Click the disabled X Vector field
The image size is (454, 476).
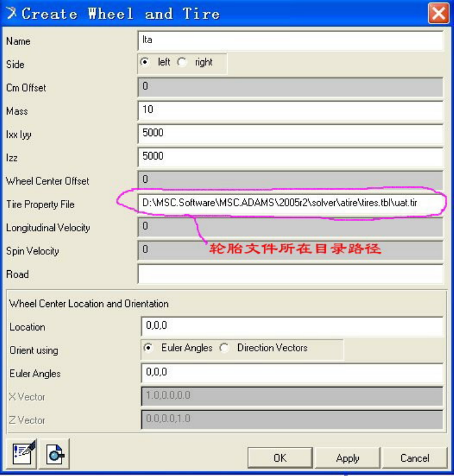[292, 396]
